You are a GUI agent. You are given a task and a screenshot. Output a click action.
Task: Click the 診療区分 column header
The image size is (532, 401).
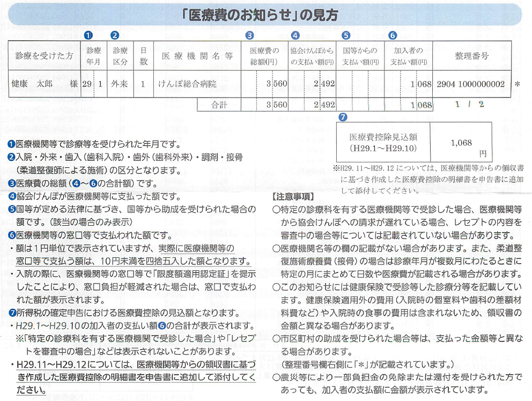[120, 56]
